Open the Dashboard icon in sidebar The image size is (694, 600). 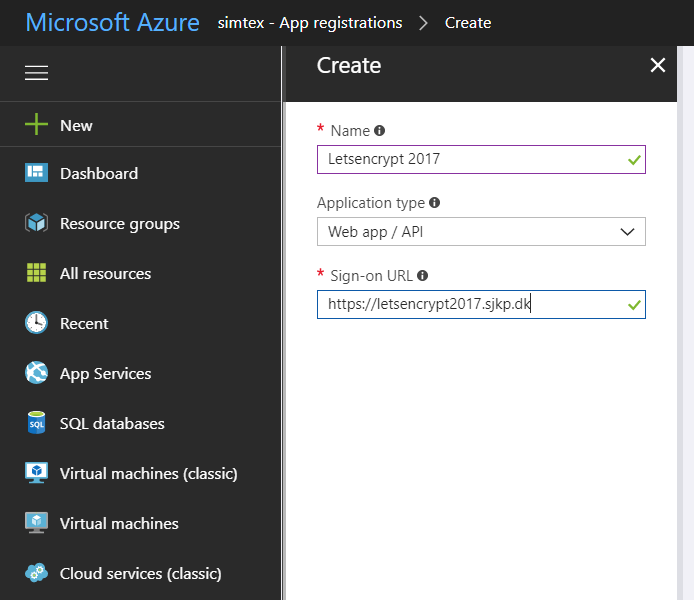pyautogui.click(x=36, y=173)
